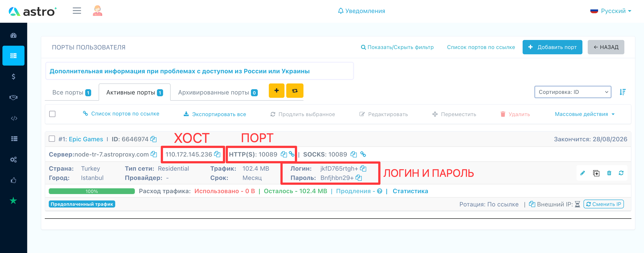Screen dimensions: 644x253
Task: Click the yellow retweet arrows button
Action: [295, 91]
